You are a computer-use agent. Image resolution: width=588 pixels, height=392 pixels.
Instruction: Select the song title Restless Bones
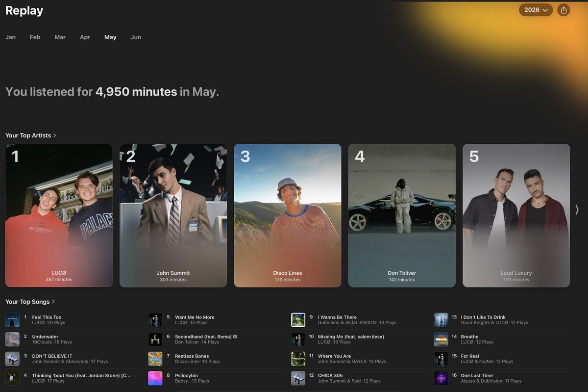(x=192, y=356)
